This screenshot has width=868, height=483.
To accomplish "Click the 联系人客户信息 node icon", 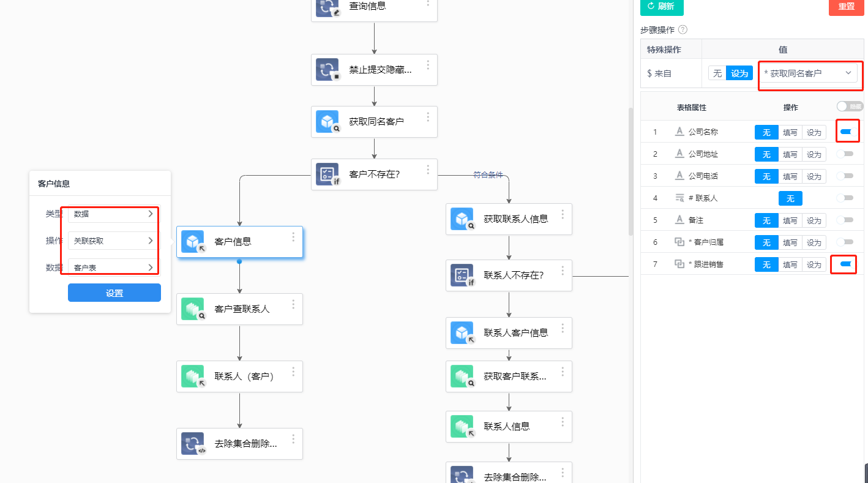I will click(462, 332).
